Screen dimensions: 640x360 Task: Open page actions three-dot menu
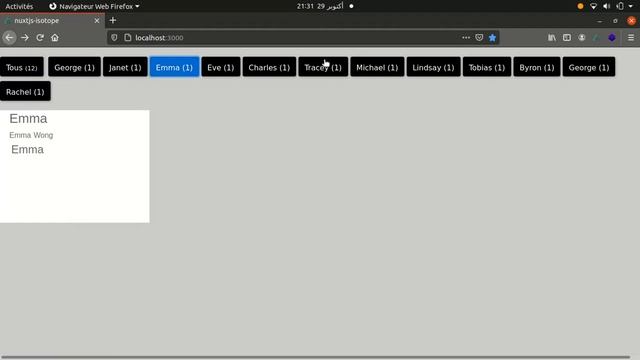[x=466, y=38]
